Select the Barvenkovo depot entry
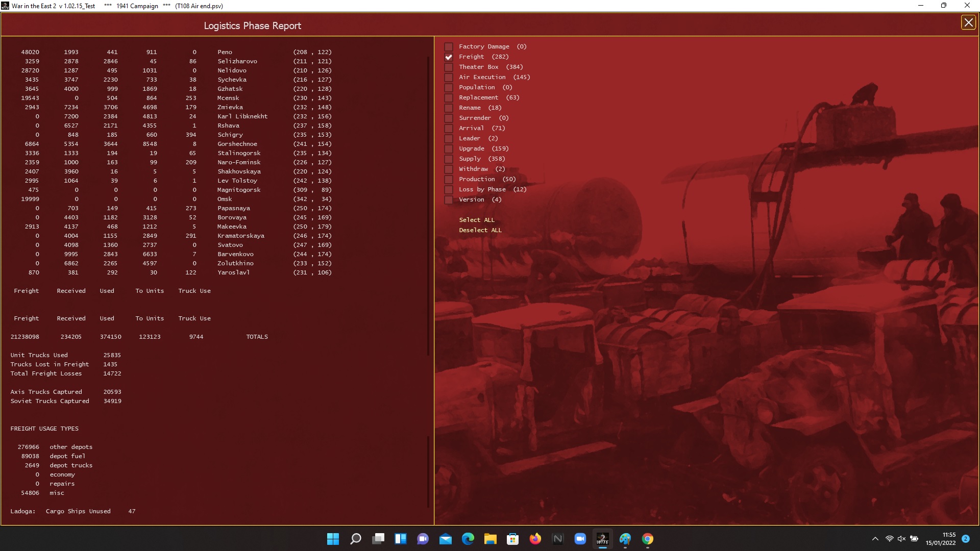Screen dimensions: 980x551 (x=235, y=254)
